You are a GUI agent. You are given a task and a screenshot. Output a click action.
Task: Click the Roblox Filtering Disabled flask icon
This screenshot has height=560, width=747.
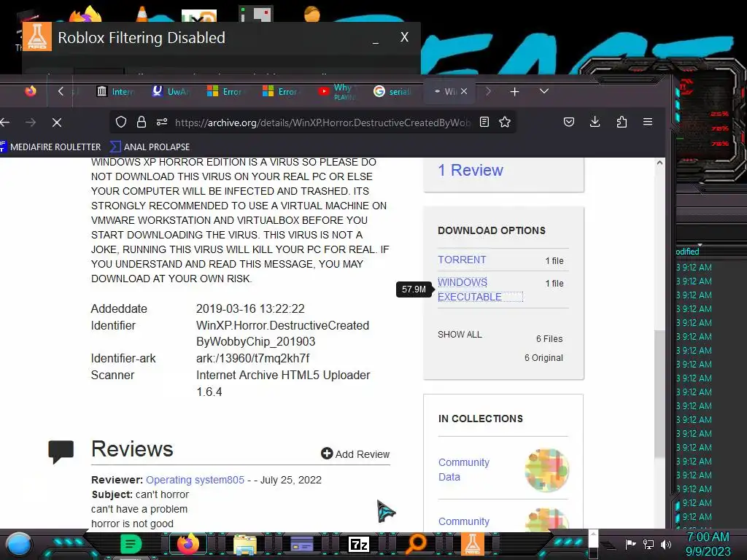[36, 36]
